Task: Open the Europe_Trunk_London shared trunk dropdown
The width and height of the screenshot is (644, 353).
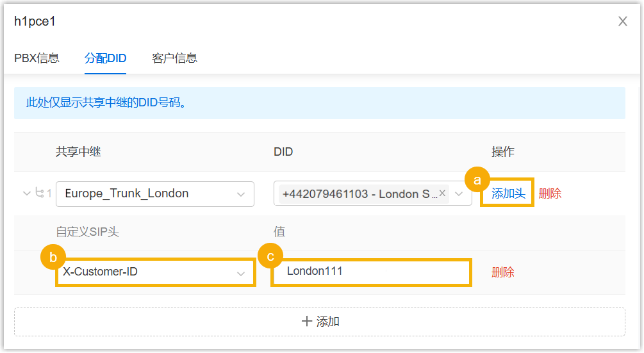Action: pos(154,194)
